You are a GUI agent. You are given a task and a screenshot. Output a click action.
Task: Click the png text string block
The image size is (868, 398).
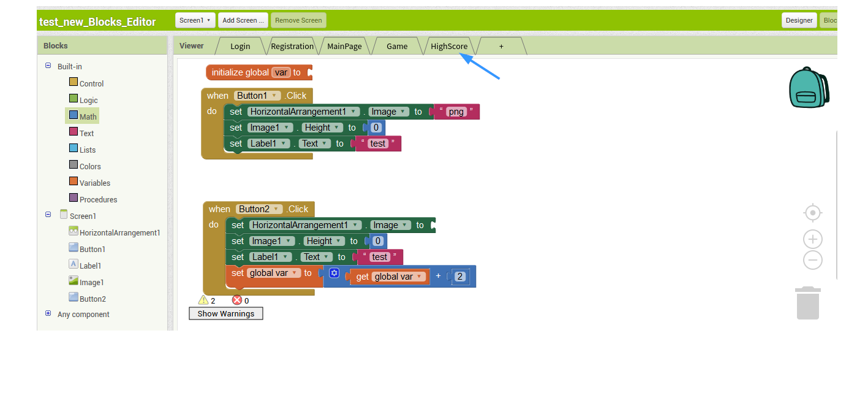pyautogui.click(x=456, y=112)
